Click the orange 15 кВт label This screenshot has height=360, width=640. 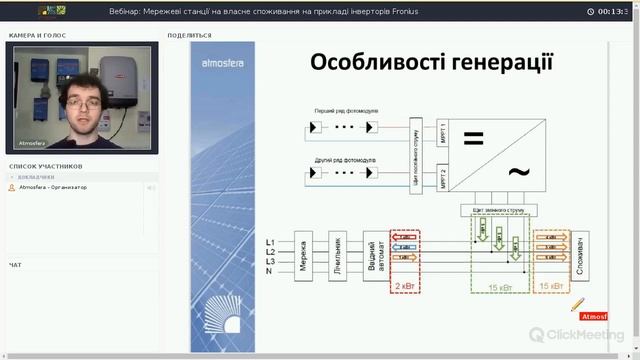click(551, 286)
